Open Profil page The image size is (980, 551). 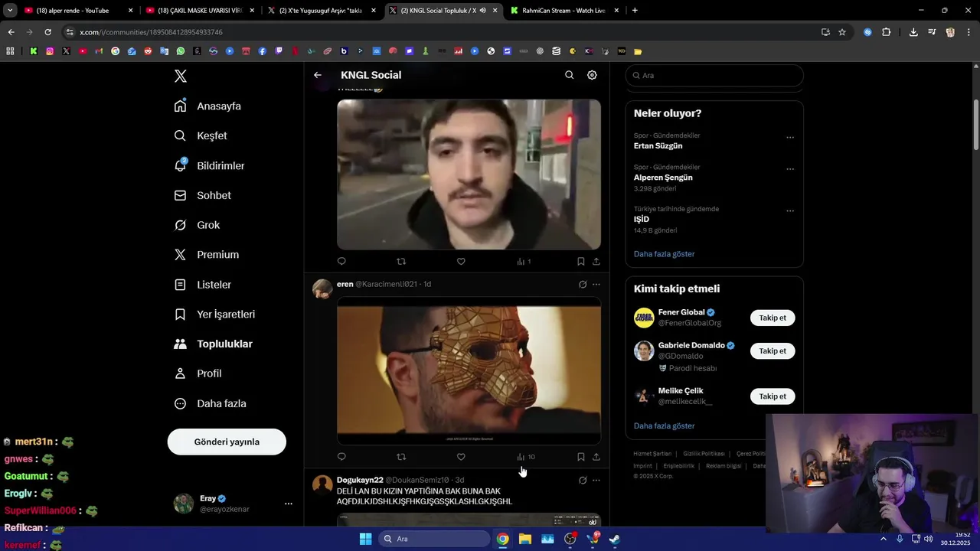pos(198,373)
